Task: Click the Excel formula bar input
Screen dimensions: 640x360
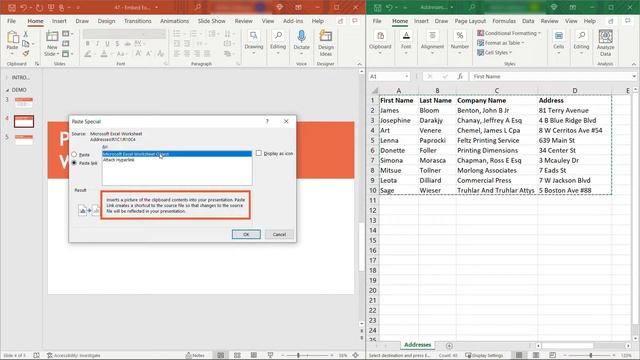Action: (551, 76)
